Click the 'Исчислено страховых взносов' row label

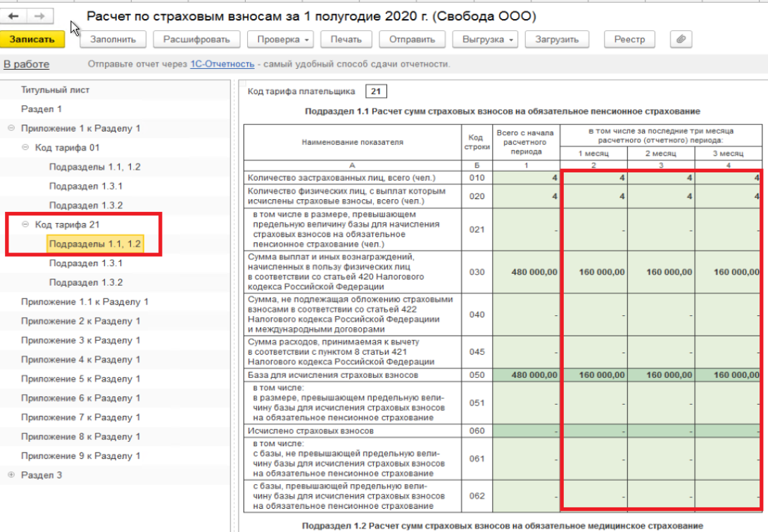pyautogui.click(x=310, y=431)
